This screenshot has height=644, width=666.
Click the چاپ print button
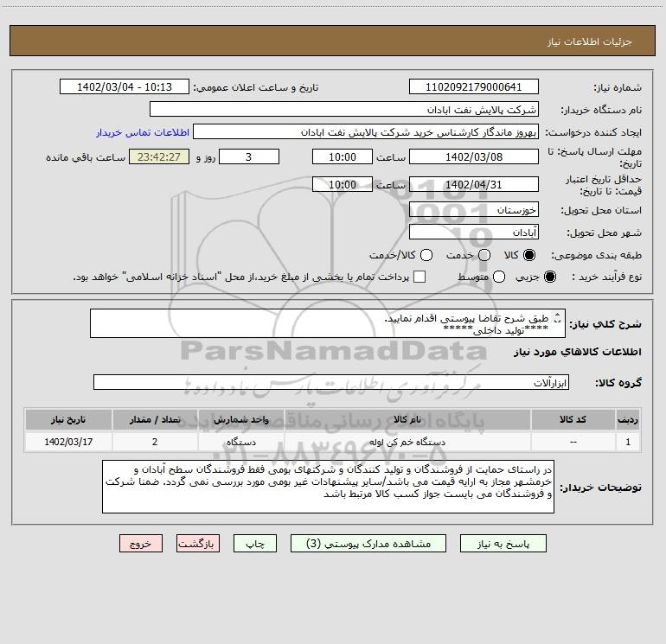coord(255,544)
